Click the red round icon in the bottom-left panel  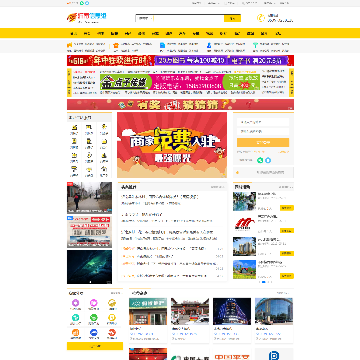[x=112, y=332]
